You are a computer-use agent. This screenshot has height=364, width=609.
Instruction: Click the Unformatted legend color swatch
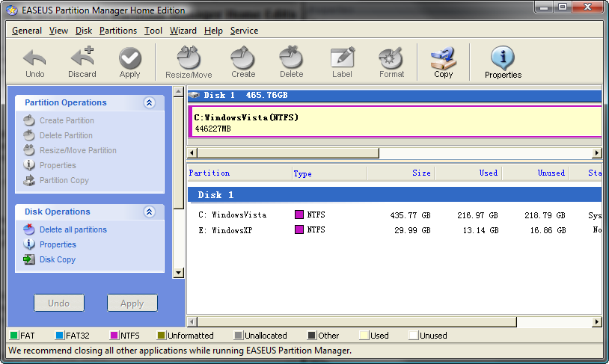tap(161, 336)
